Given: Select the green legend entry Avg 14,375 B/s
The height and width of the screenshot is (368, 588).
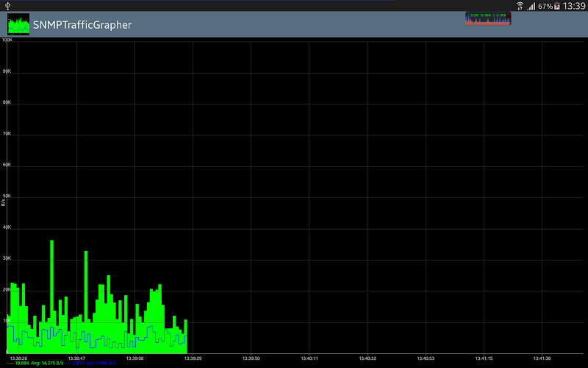Looking at the screenshot, I should [37, 364].
